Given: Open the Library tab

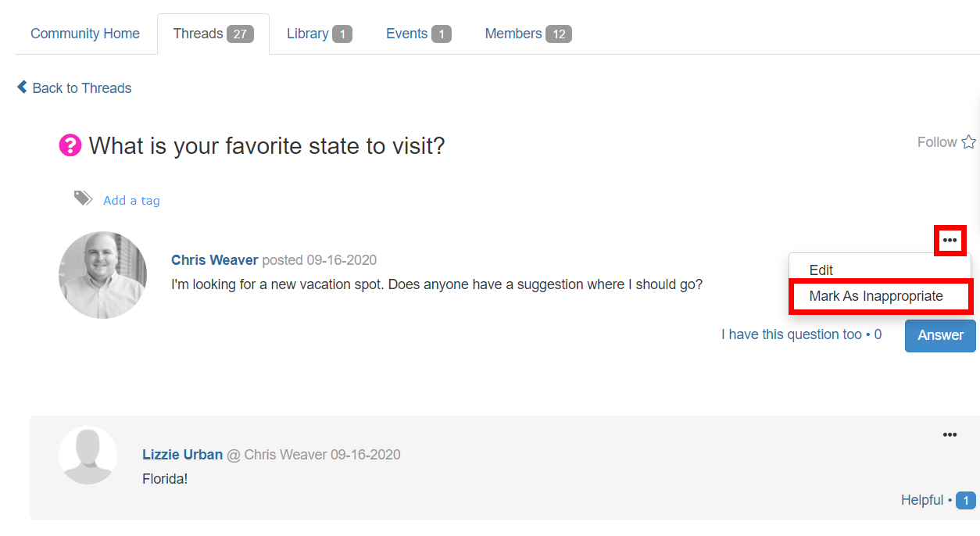Looking at the screenshot, I should tap(320, 34).
